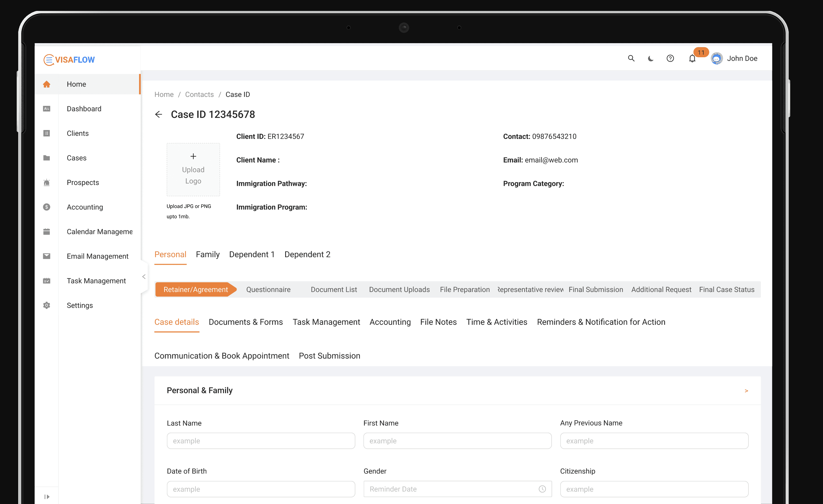
Task: Click the back arrow beside Case ID
Action: coord(159,114)
